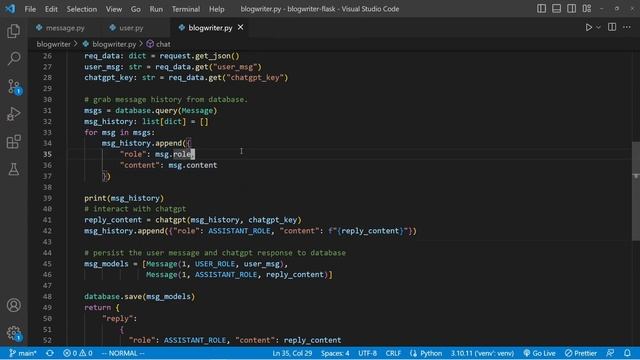Open the Terminal menu
The image size is (640, 360).
click(186, 9)
